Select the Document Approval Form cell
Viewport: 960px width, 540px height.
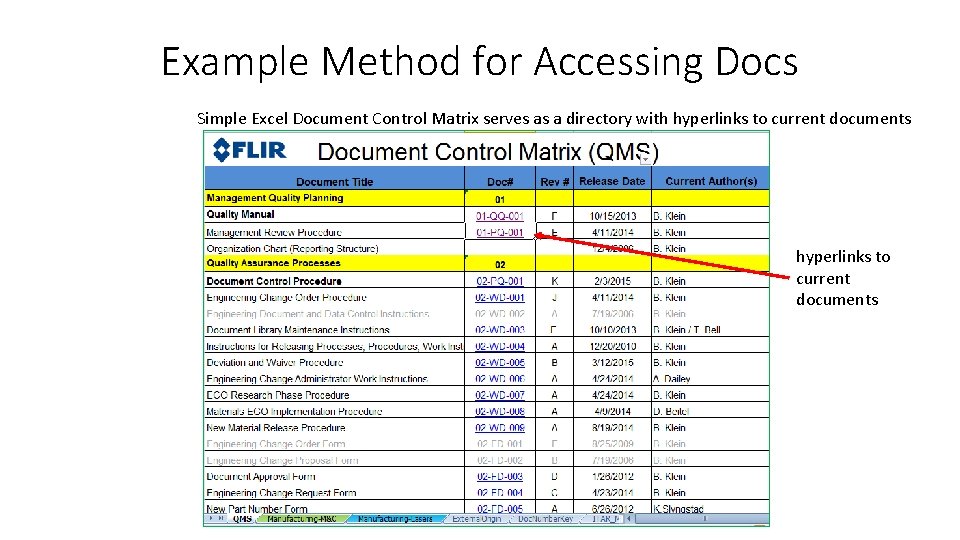[334, 476]
